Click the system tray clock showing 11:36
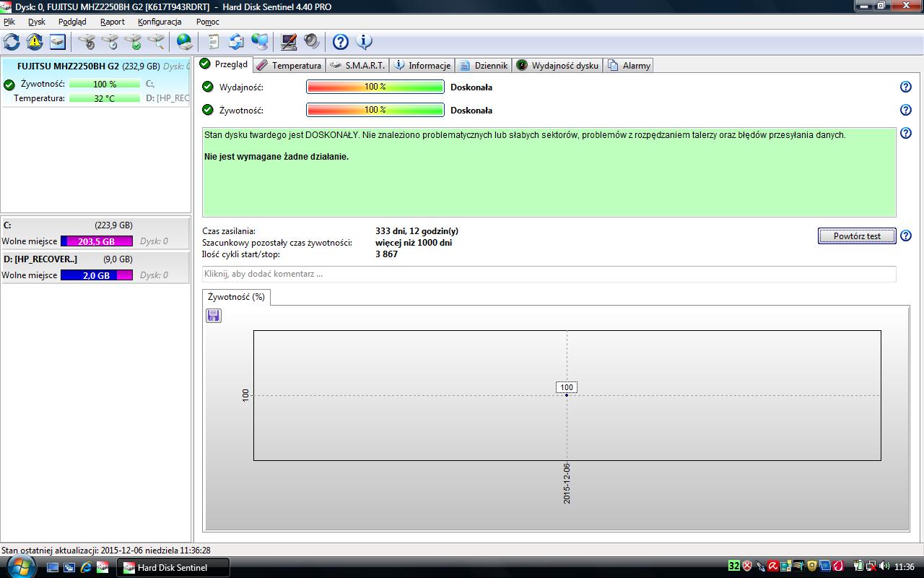Image resolution: width=924 pixels, height=578 pixels. [905, 567]
